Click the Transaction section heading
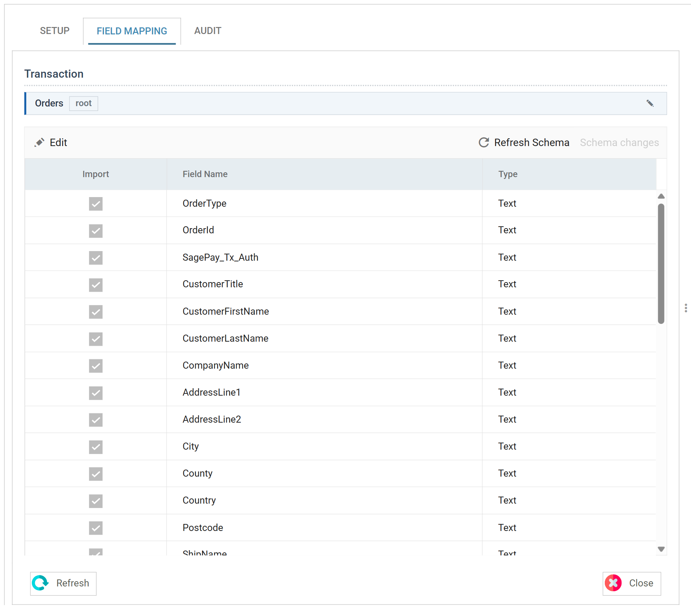 pyautogui.click(x=54, y=74)
